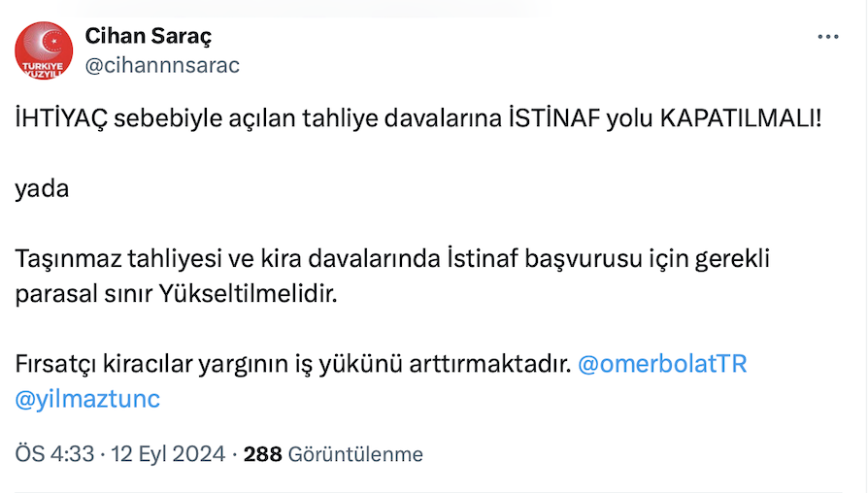Click the standalone word yada
This screenshot has width=868, height=493.
point(42,188)
